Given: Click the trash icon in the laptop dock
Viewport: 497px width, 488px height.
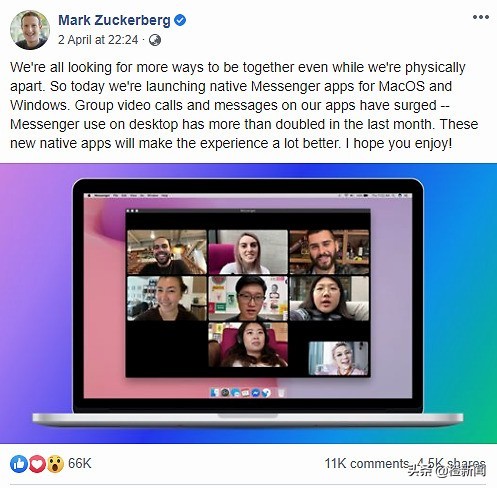Looking at the screenshot, I should pos(281,393).
